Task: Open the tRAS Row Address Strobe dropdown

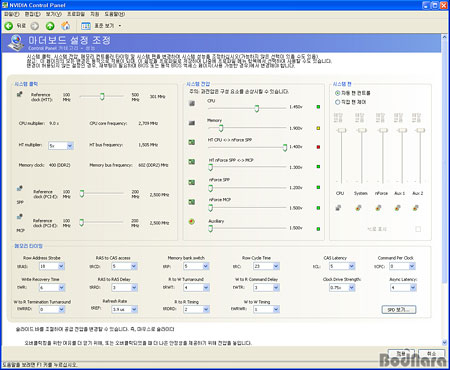Action: (52, 266)
